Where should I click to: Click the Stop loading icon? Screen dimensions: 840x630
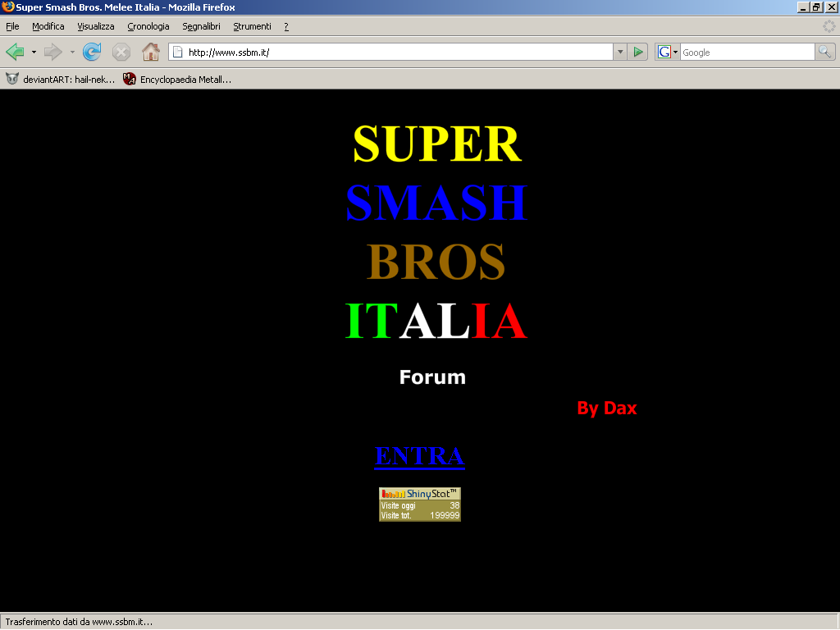[x=121, y=52]
